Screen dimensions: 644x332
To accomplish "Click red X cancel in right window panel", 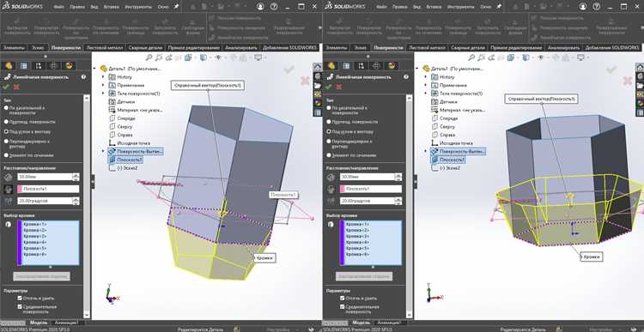I will point(339,87).
